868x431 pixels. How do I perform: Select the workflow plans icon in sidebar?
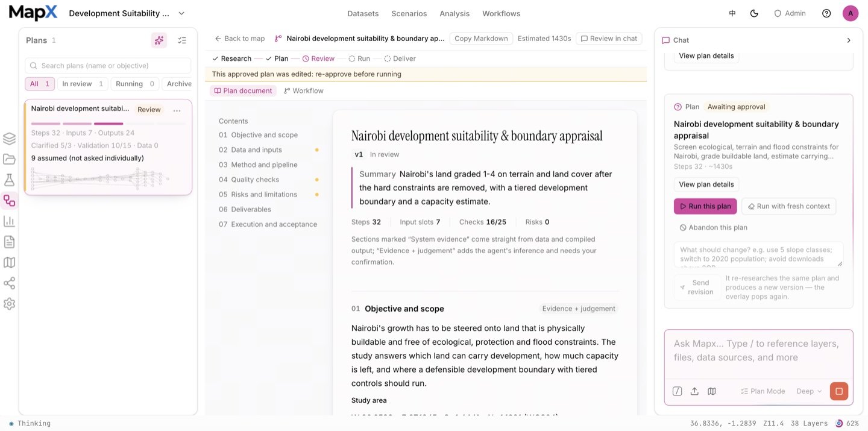click(x=9, y=201)
